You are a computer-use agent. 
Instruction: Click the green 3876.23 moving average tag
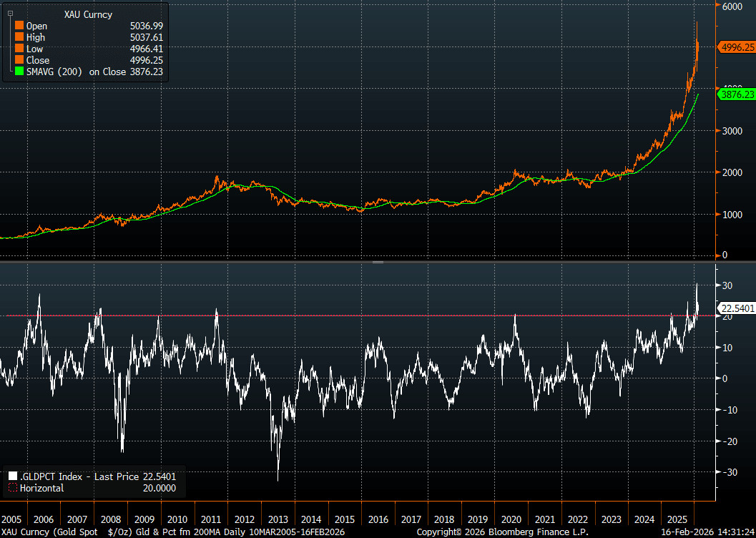pyautogui.click(x=735, y=94)
